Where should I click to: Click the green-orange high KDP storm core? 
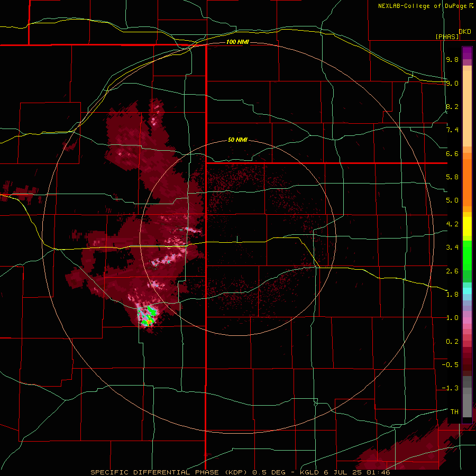pyautogui.click(x=148, y=317)
